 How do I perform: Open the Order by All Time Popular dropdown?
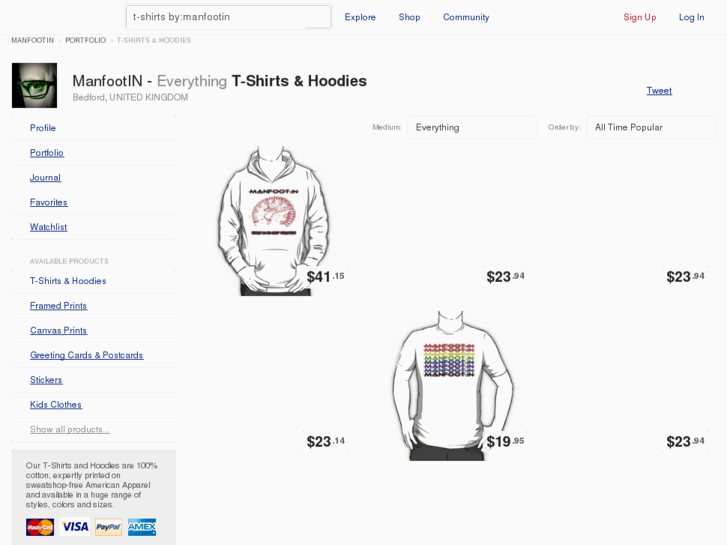[652, 127]
